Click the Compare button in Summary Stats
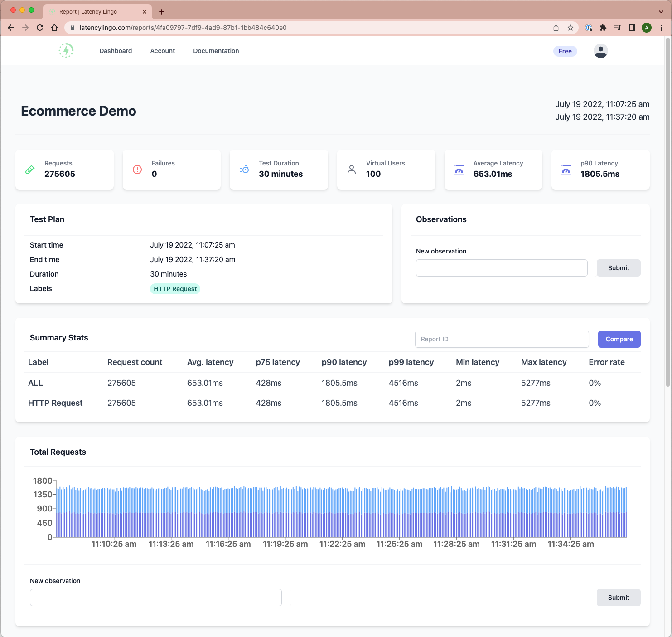The image size is (672, 637). pos(619,339)
